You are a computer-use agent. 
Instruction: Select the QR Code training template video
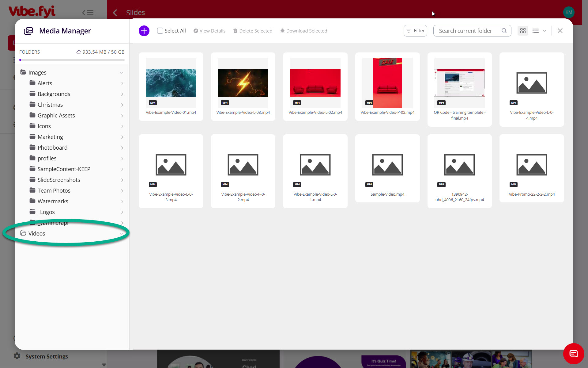(x=459, y=83)
